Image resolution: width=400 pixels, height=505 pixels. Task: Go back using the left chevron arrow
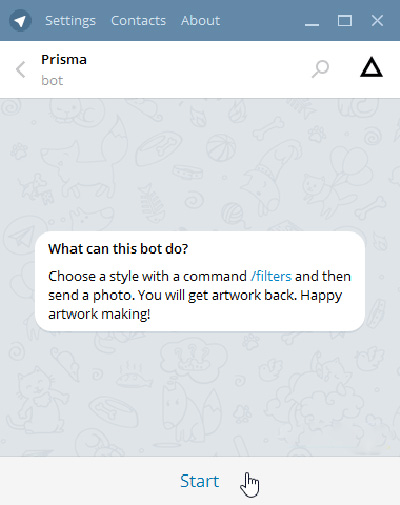click(x=21, y=70)
